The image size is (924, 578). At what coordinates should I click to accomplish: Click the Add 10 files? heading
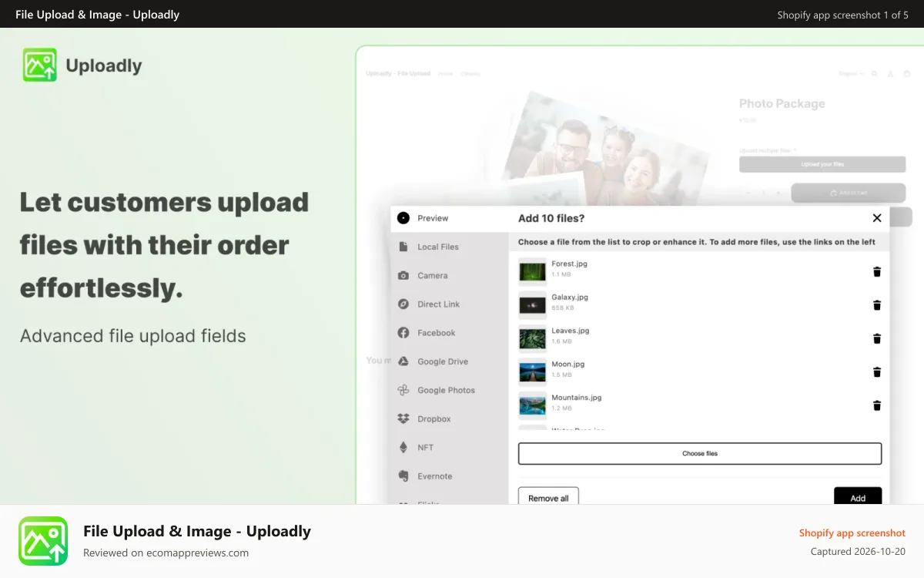[x=551, y=218]
